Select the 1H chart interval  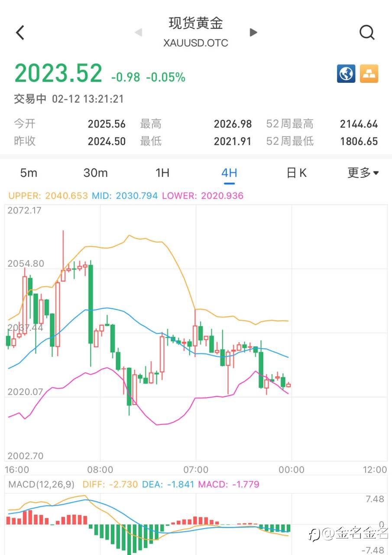pyautogui.click(x=162, y=173)
